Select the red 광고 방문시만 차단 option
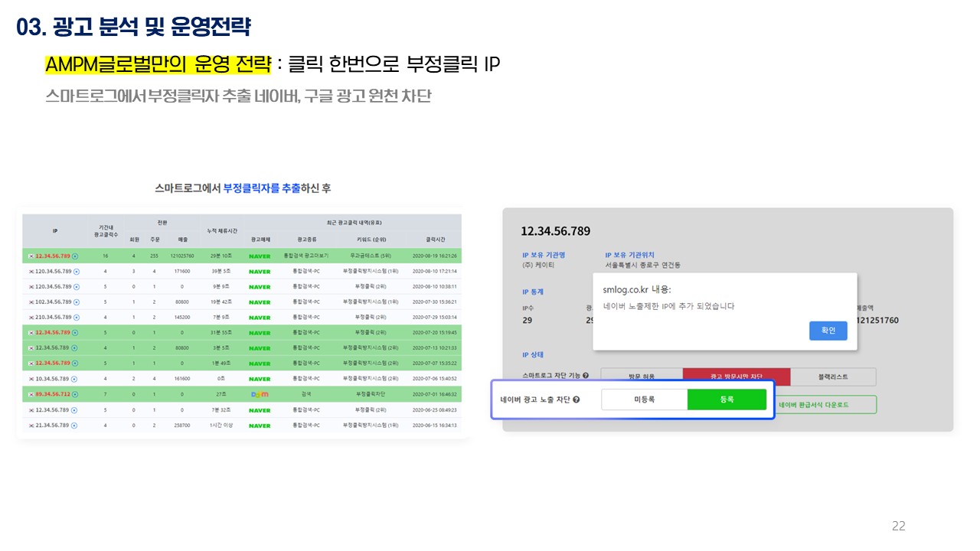 736,377
